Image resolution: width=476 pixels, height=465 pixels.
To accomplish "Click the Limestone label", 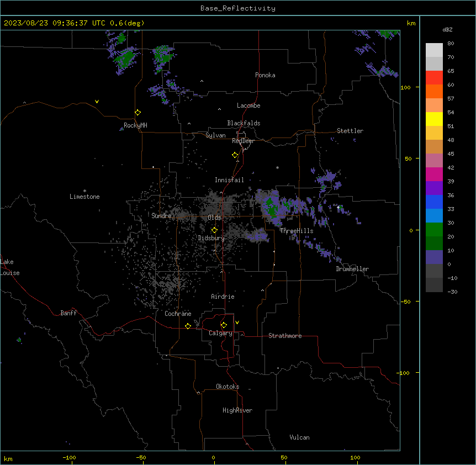I will pos(84,197).
